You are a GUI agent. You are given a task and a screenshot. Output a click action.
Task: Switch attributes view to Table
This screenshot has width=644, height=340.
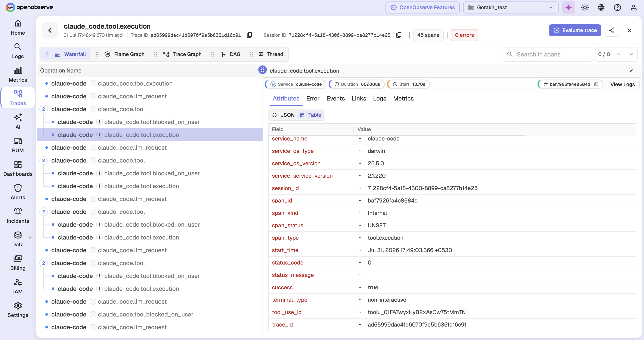[310, 115]
